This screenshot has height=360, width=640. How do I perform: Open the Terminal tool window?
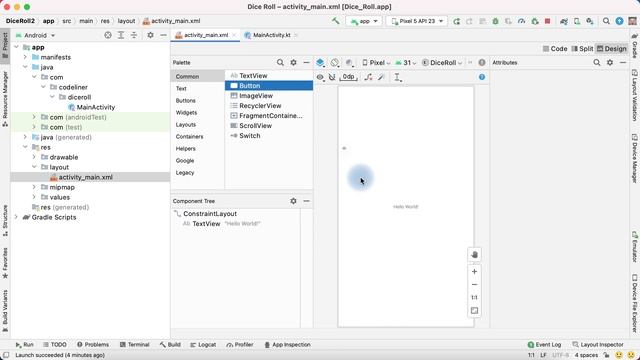click(135, 344)
